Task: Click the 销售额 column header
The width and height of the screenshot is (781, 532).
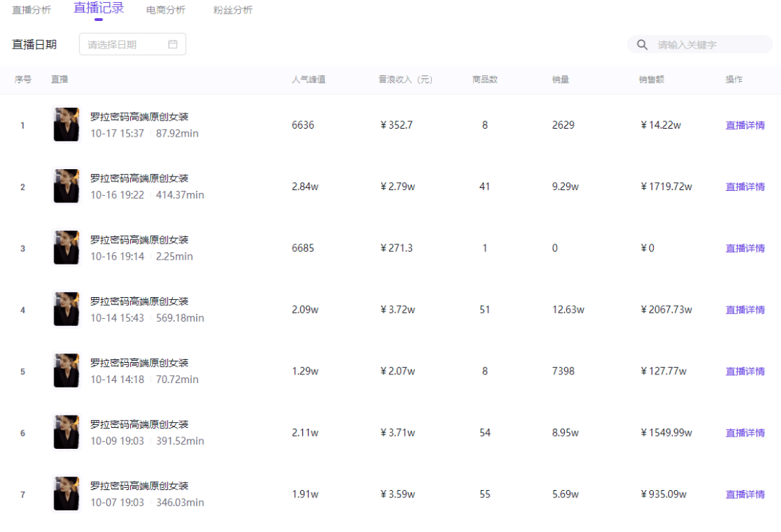Action: tap(651, 80)
